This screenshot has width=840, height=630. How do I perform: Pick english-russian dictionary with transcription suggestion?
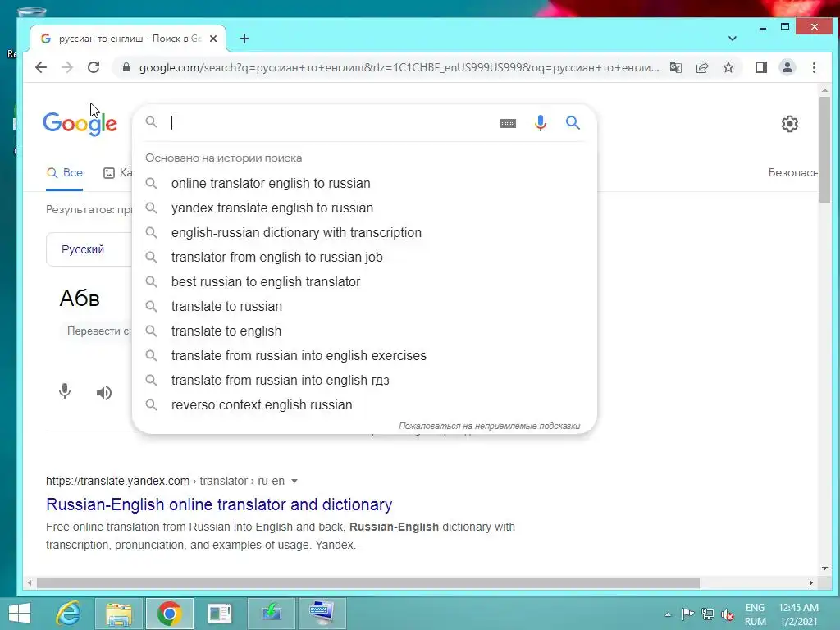[364, 232]
